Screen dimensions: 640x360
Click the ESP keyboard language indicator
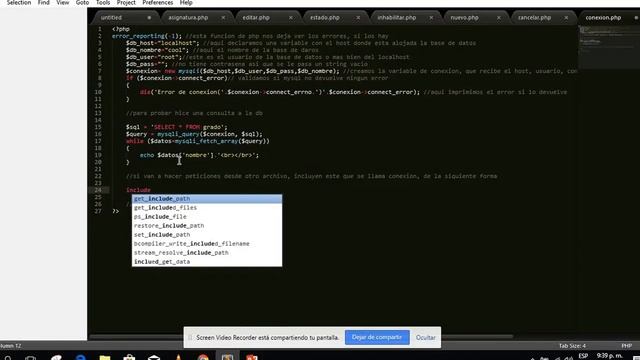pyautogui.click(x=583, y=356)
